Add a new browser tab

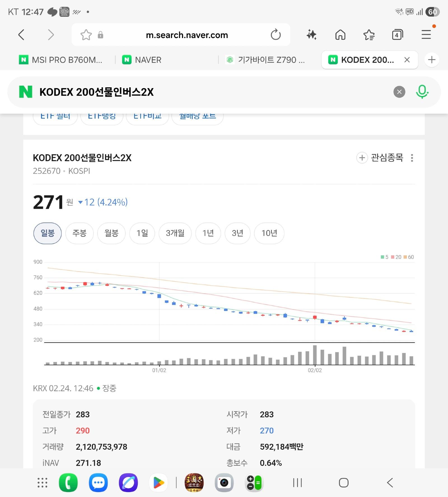coord(432,60)
